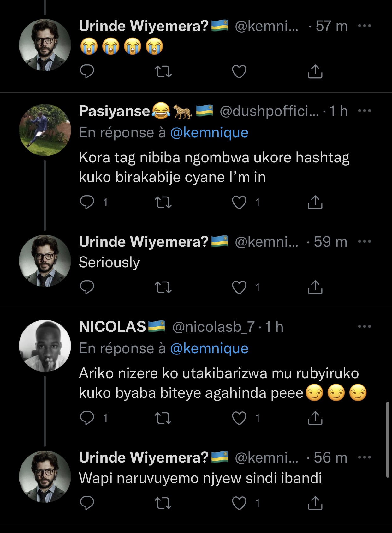Open more options on 'Seriously' tweet

click(365, 242)
